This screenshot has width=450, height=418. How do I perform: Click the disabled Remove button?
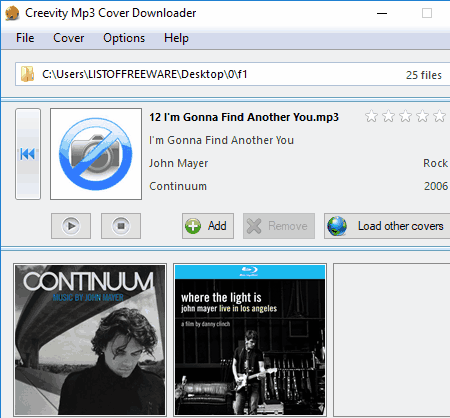point(279,226)
